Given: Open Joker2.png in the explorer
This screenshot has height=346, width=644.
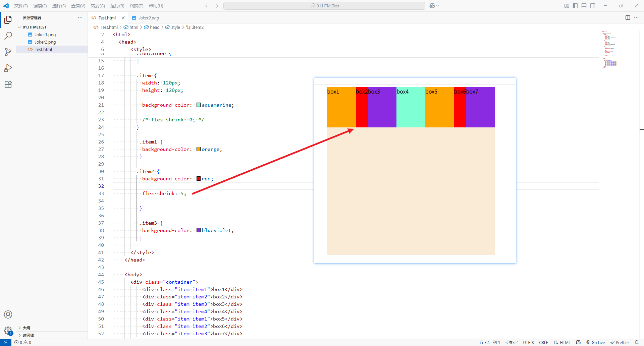Looking at the screenshot, I should (x=52, y=42).
